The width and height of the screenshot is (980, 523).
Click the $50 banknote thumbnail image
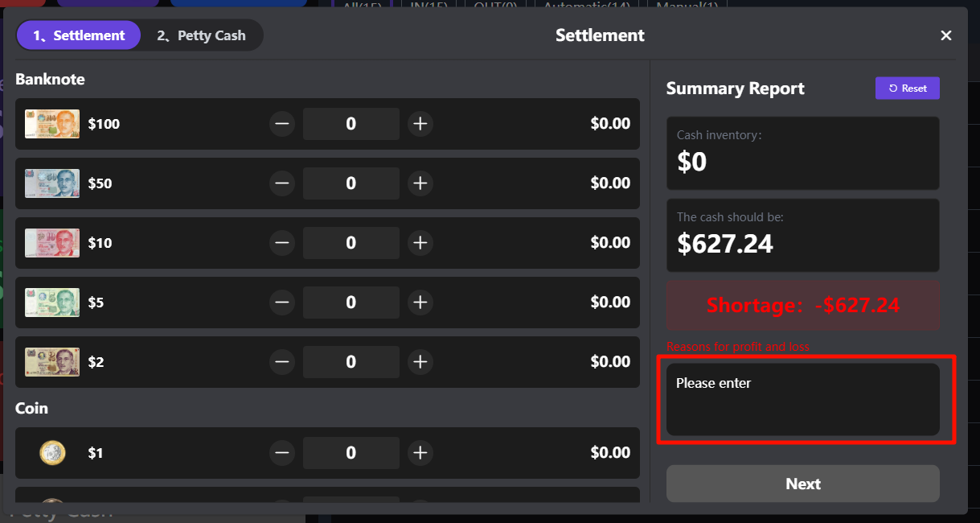click(x=52, y=183)
